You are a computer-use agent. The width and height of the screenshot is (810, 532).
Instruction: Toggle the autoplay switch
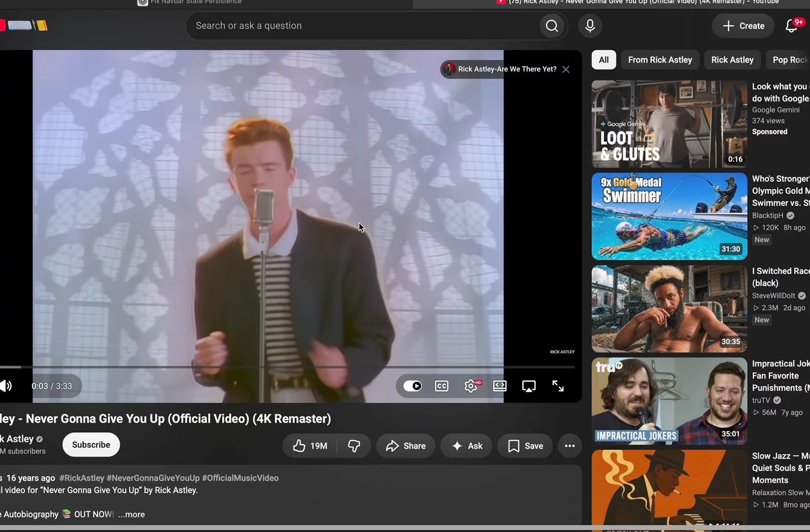click(412, 386)
